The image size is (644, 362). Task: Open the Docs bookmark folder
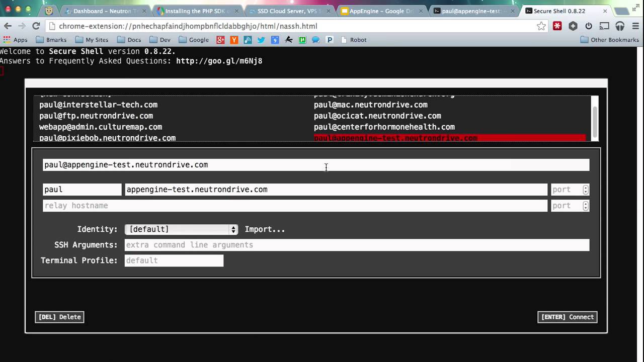click(129, 40)
